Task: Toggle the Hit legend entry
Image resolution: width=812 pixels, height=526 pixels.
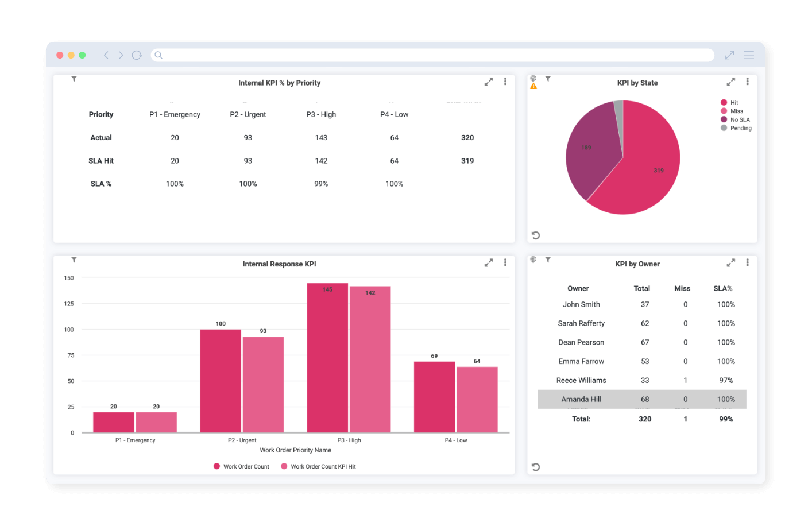Action: click(729, 103)
